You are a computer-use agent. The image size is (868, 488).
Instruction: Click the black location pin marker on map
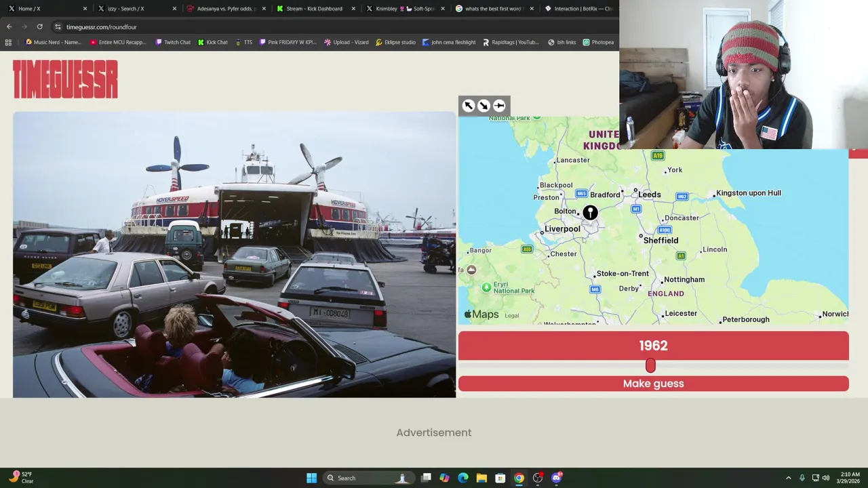point(590,213)
